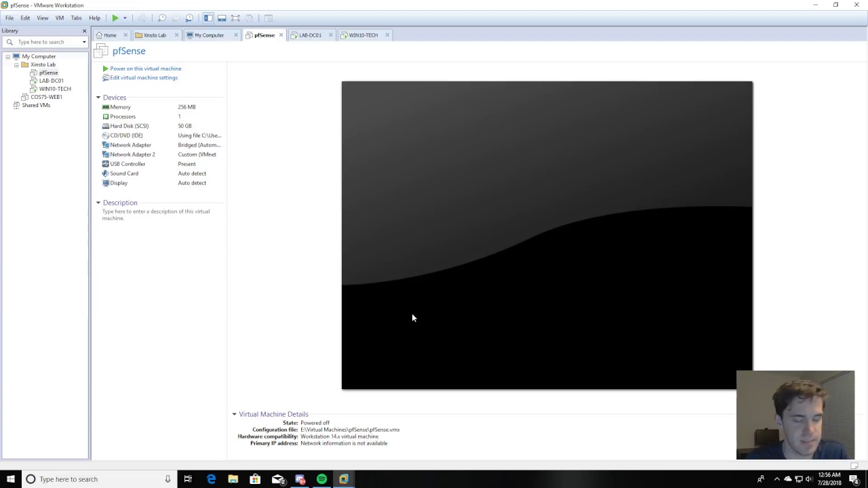Open the Tabs menu
This screenshot has width=868, height=488.
76,18
